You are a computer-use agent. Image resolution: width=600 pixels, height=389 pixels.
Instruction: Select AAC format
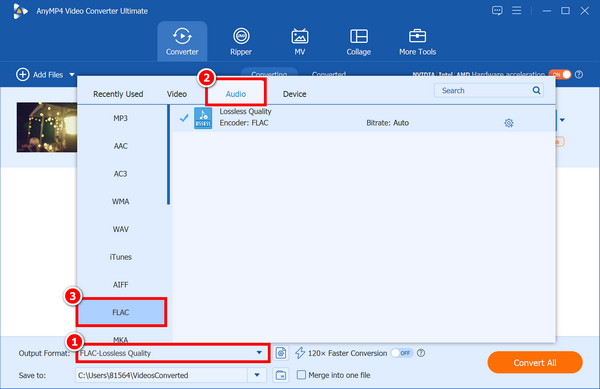pyautogui.click(x=121, y=146)
